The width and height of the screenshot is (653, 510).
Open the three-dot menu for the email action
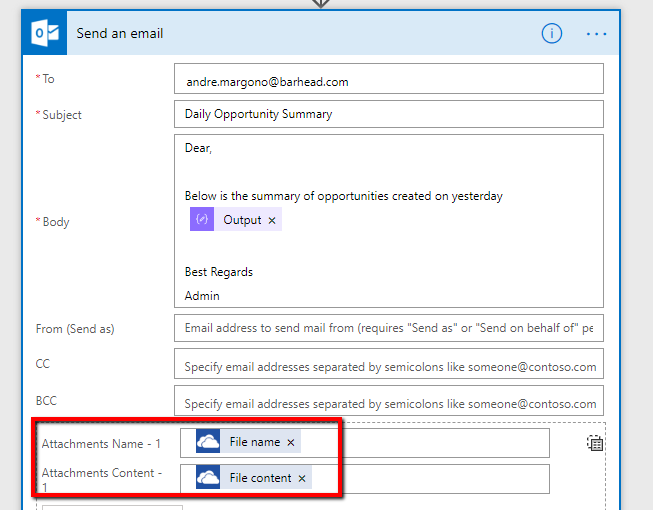pyautogui.click(x=597, y=33)
